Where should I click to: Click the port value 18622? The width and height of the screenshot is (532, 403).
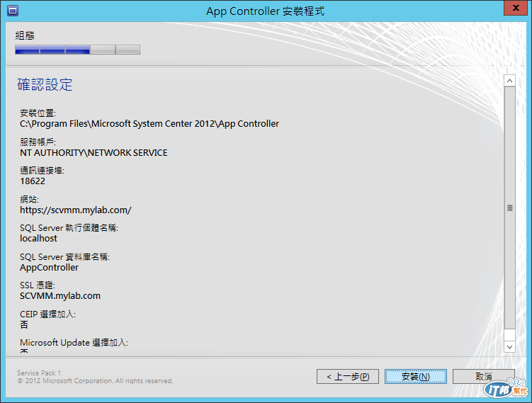tap(33, 181)
